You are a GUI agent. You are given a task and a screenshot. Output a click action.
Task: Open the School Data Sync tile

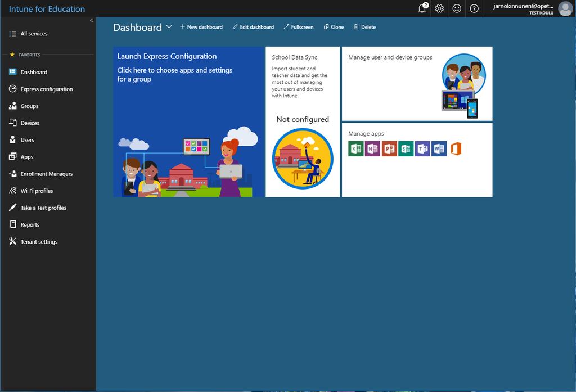[x=303, y=121]
